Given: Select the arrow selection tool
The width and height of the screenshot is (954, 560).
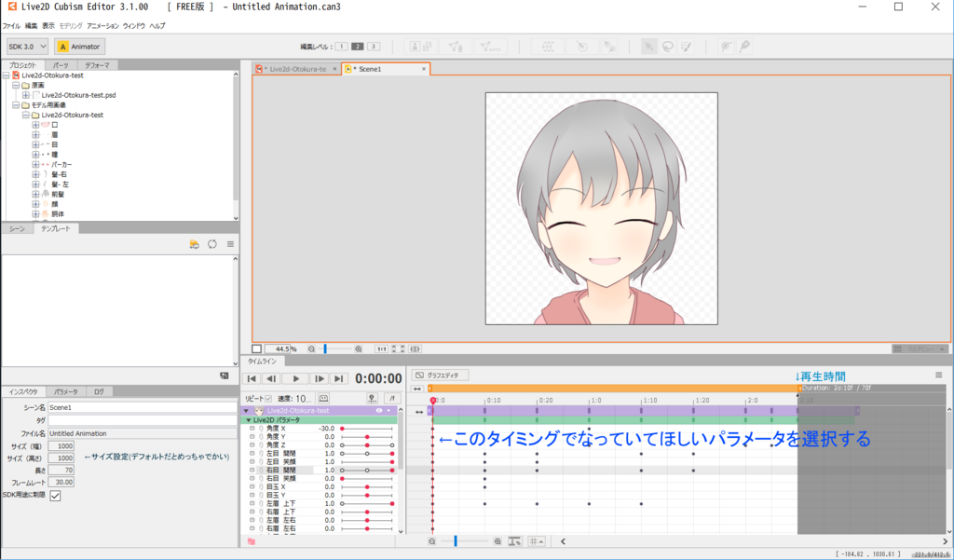Looking at the screenshot, I should coord(649,47).
